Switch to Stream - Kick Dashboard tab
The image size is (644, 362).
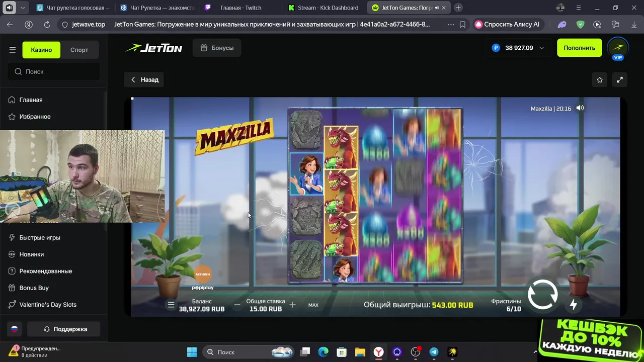coord(325,8)
